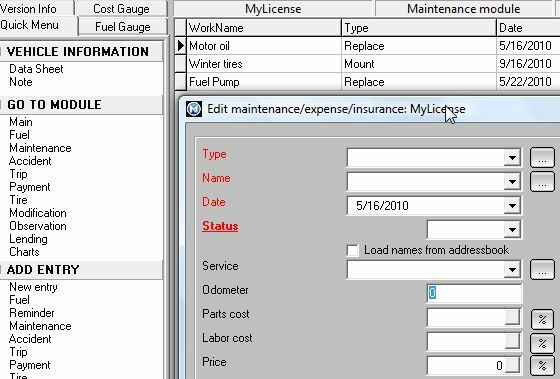560x379 pixels.
Task: Click the ellipsis button next to Service
Action: coord(542,270)
